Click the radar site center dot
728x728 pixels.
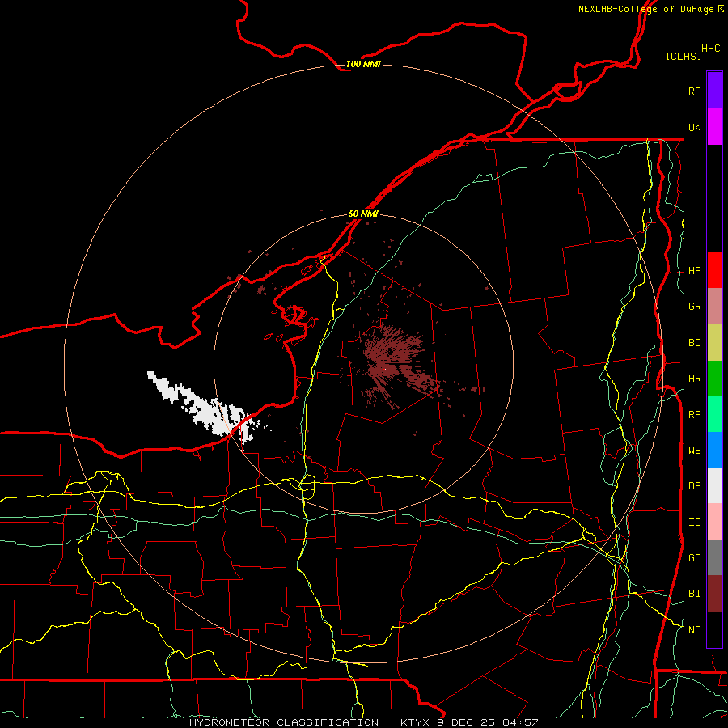tap(385, 369)
